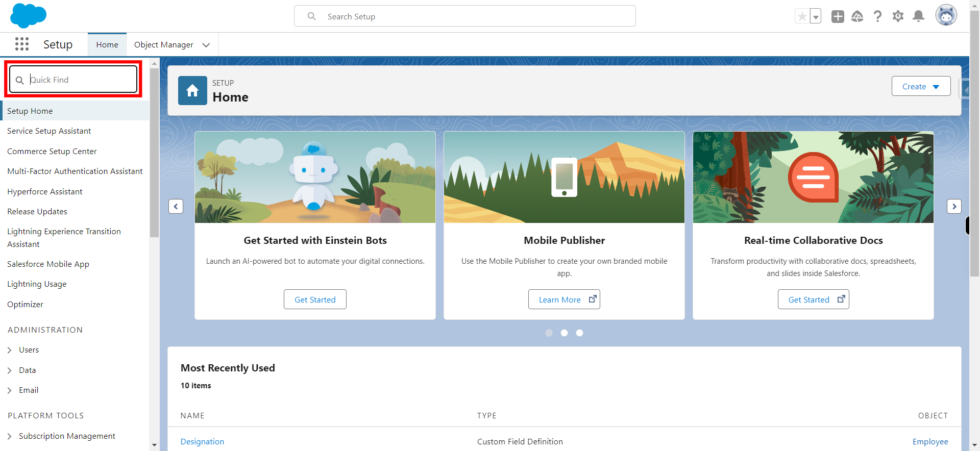Open the Designation record link
Viewport: 980px width, 451px height.
pyautogui.click(x=202, y=442)
